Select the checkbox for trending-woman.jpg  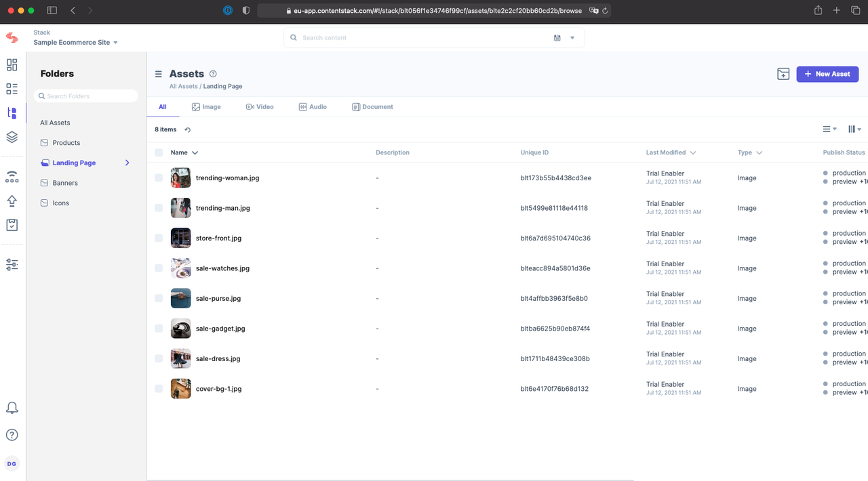(159, 177)
